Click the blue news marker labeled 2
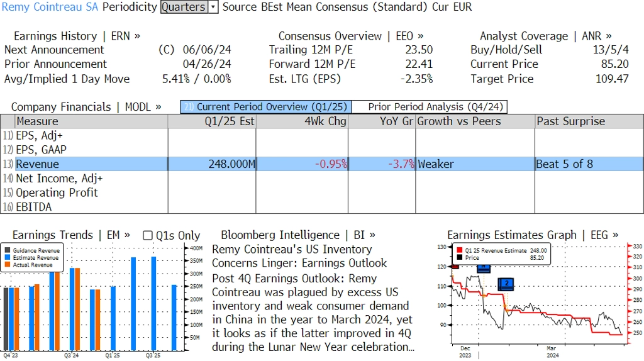The image size is (644, 361). [506, 284]
